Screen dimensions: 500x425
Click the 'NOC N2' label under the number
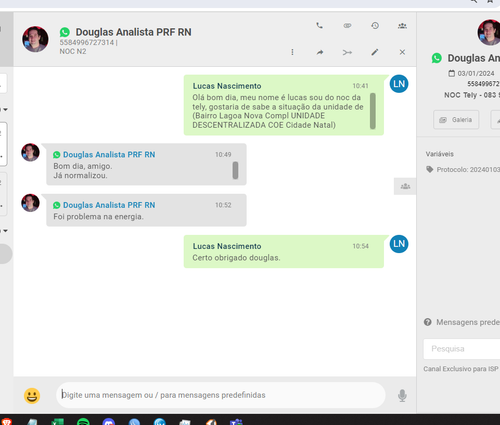(73, 51)
